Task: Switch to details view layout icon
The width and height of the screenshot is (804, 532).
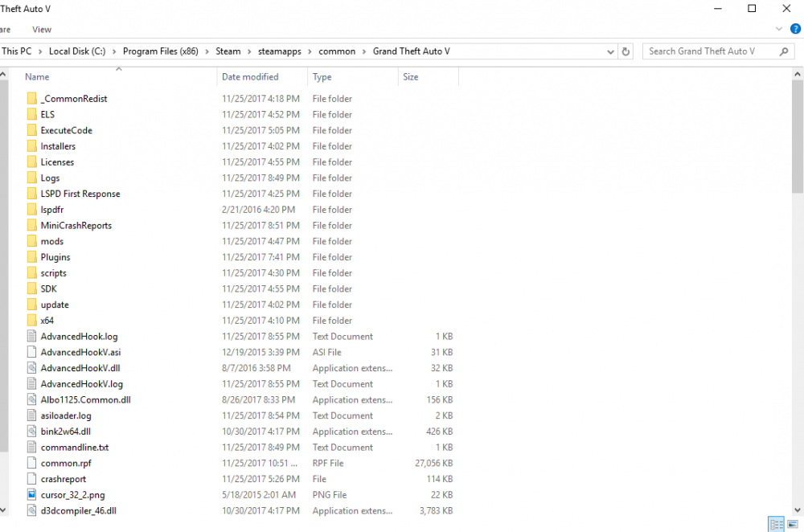Action: point(777,524)
